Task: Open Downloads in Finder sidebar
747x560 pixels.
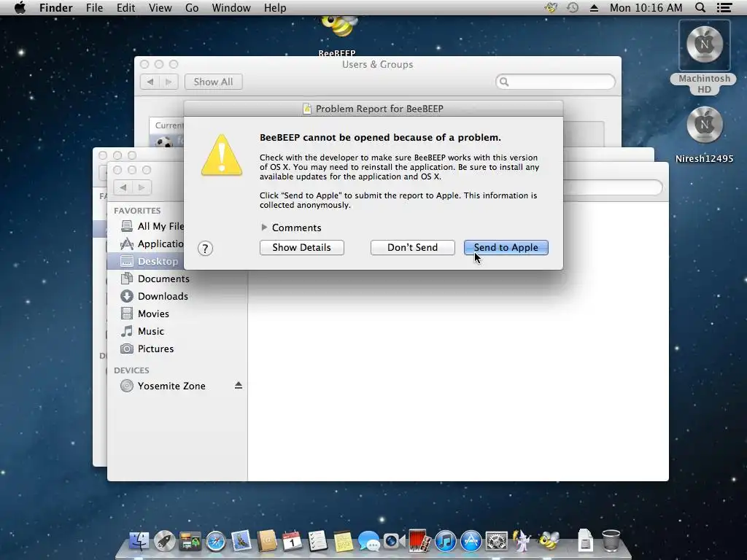Action: point(154,296)
